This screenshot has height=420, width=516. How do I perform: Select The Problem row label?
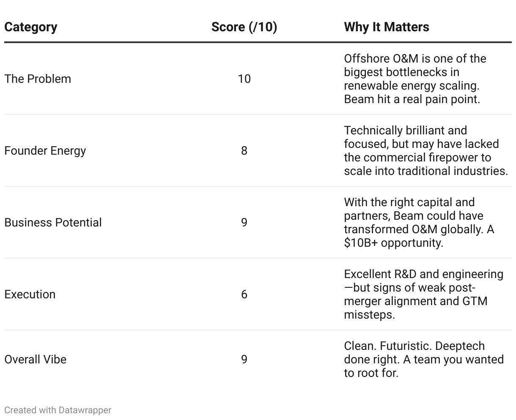(38, 79)
